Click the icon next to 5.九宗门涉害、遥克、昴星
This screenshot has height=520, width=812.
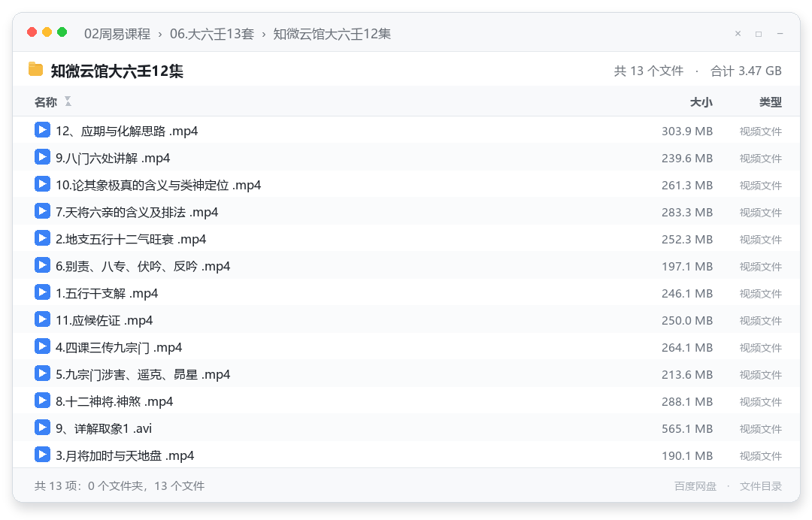pos(42,373)
